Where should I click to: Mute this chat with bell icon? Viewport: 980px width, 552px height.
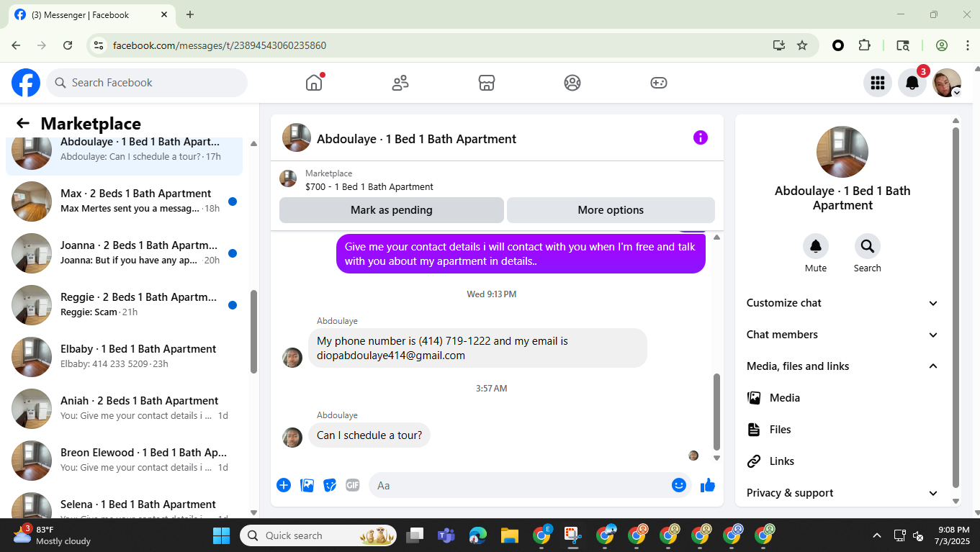[x=816, y=246]
